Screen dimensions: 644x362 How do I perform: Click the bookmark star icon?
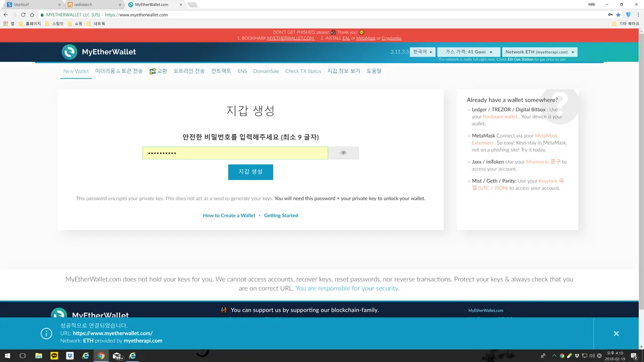(x=618, y=15)
